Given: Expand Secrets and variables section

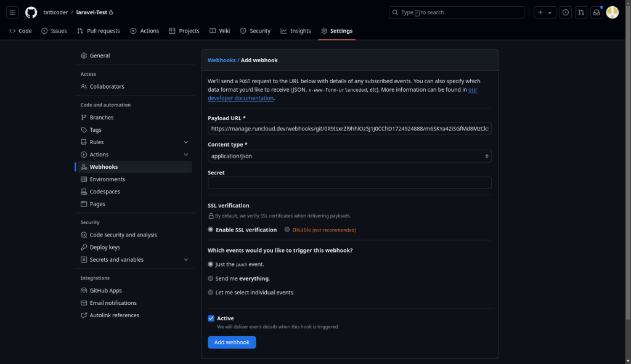Looking at the screenshot, I should click(186, 260).
